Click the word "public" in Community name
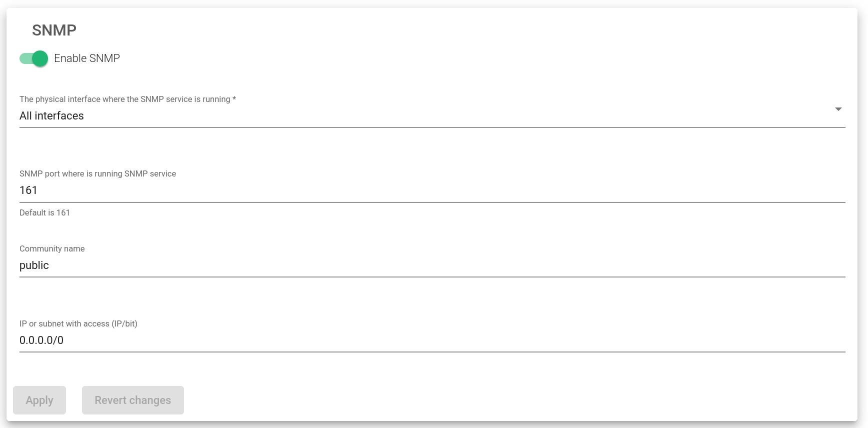 [x=34, y=265]
